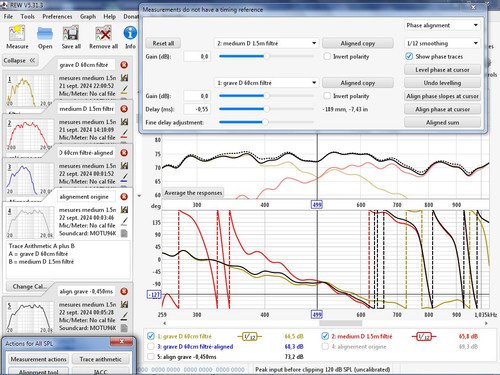
Task: Show trace 3: grave D 60cm filtré-aligned
Action: (151, 346)
